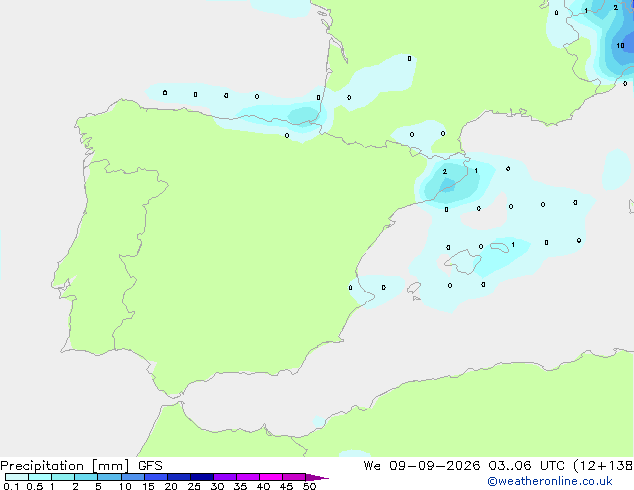Click the blue 15 mm legend swatch

click(156, 477)
